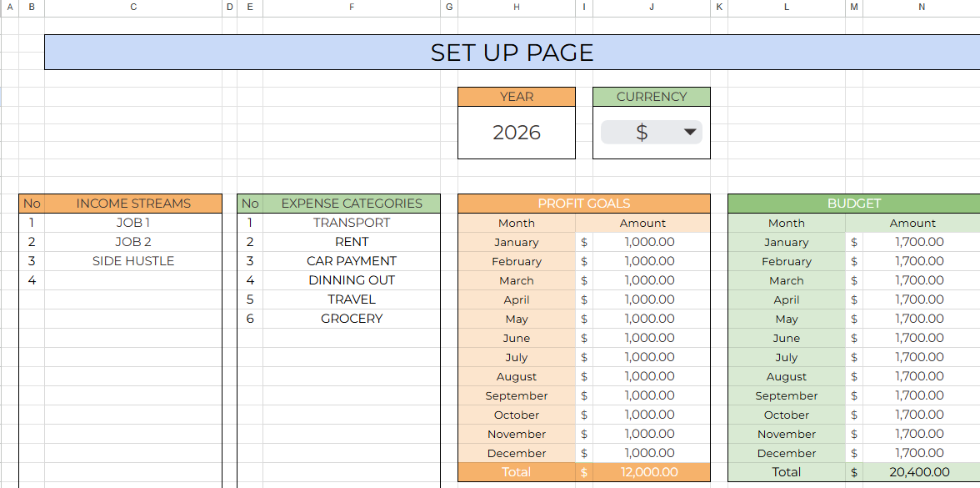Select the BUDGET table header
The image size is (980, 488).
(x=853, y=204)
